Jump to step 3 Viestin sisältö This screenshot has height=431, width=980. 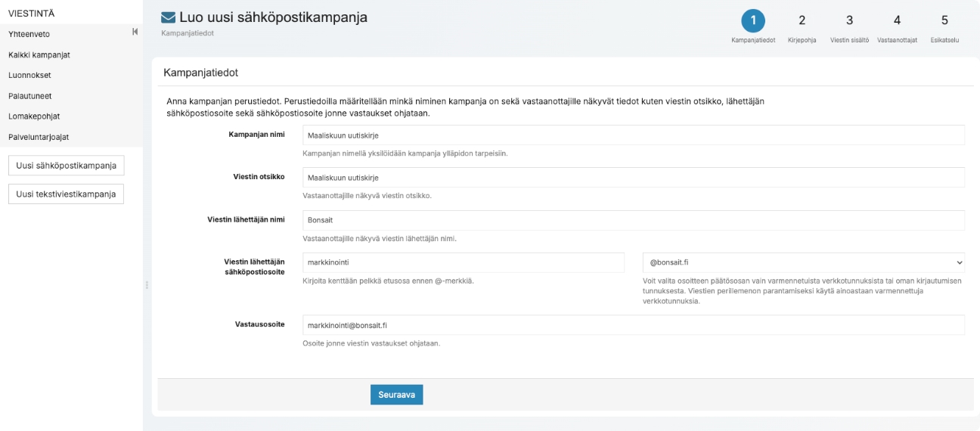pos(849,20)
